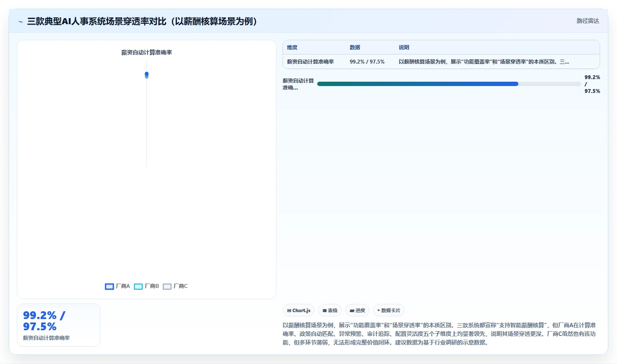
Task: Select the Chart.js tag chip
Action: [x=299, y=310]
